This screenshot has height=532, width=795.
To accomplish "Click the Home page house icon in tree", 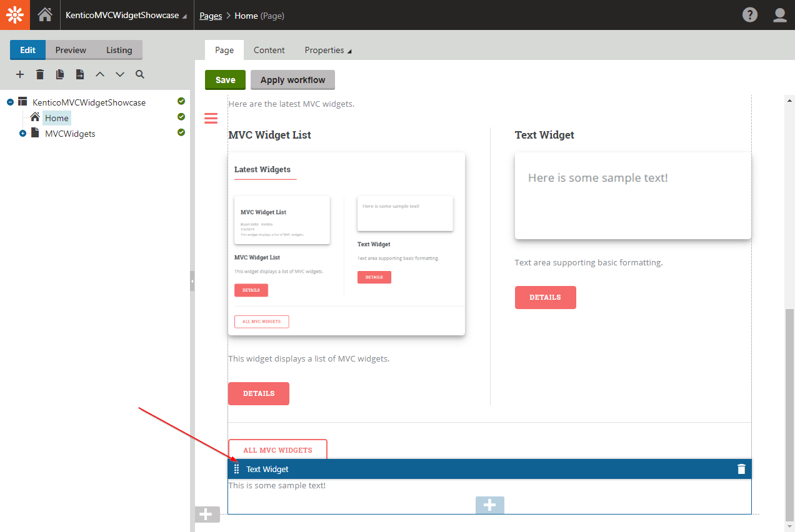I will pyautogui.click(x=35, y=117).
